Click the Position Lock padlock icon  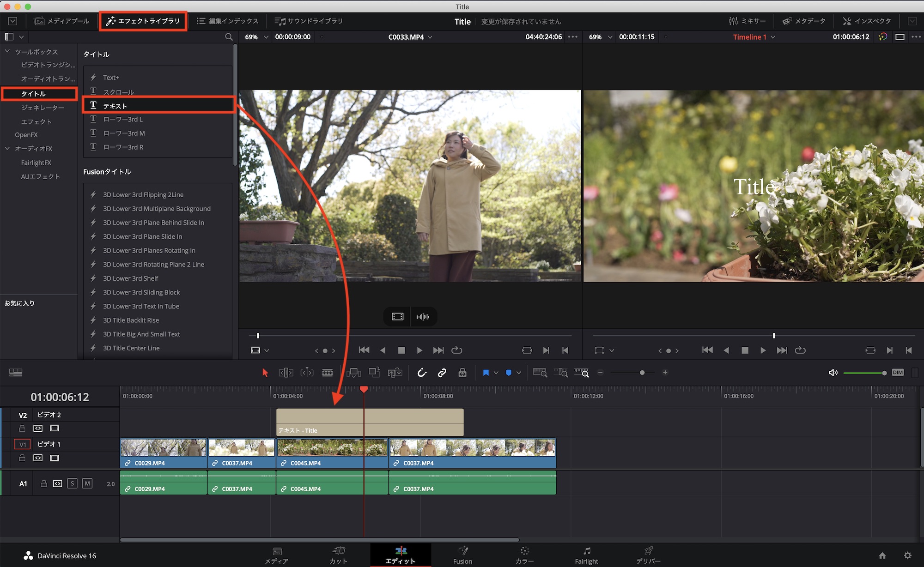(x=462, y=373)
